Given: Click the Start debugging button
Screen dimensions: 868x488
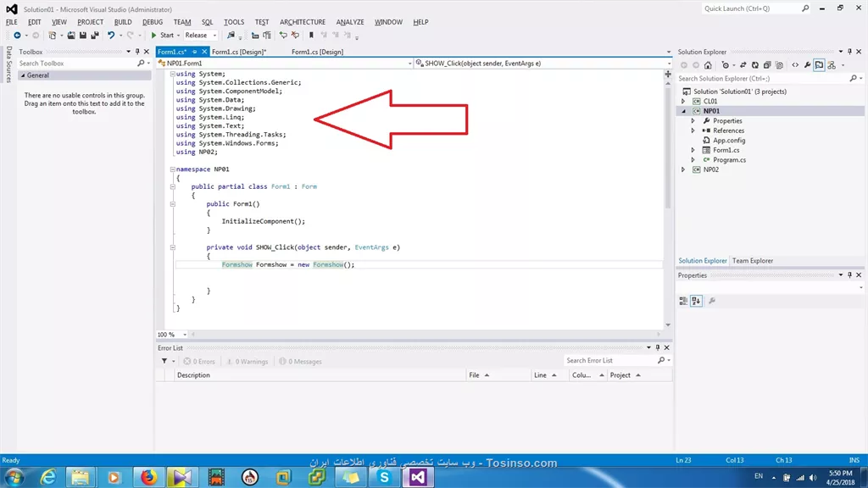Looking at the screenshot, I should [162, 36].
